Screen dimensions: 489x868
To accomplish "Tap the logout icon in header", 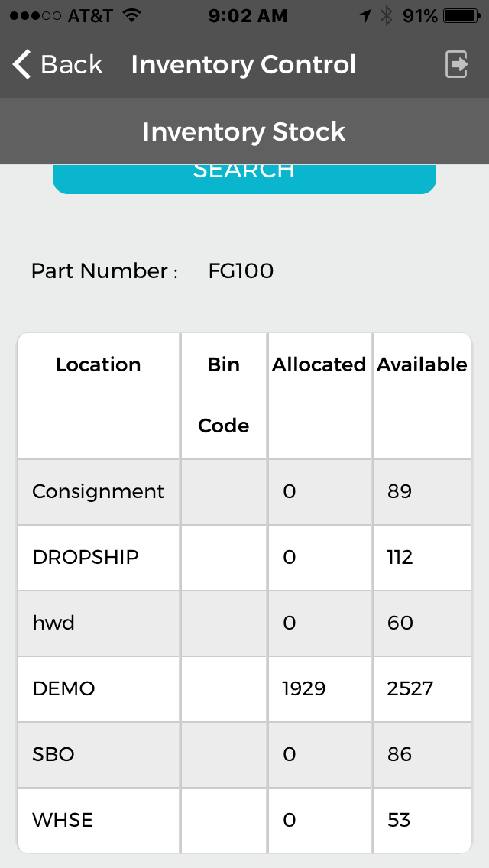I will (x=457, y=65).
